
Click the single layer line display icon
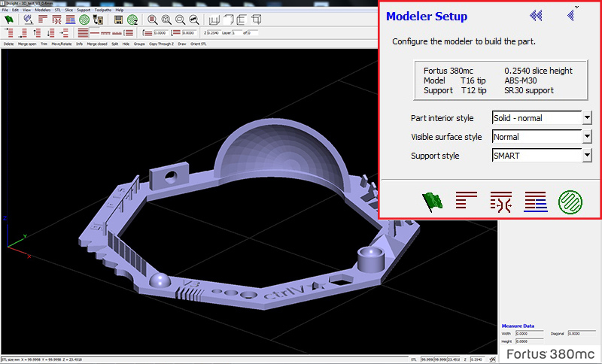pos(95,32)
